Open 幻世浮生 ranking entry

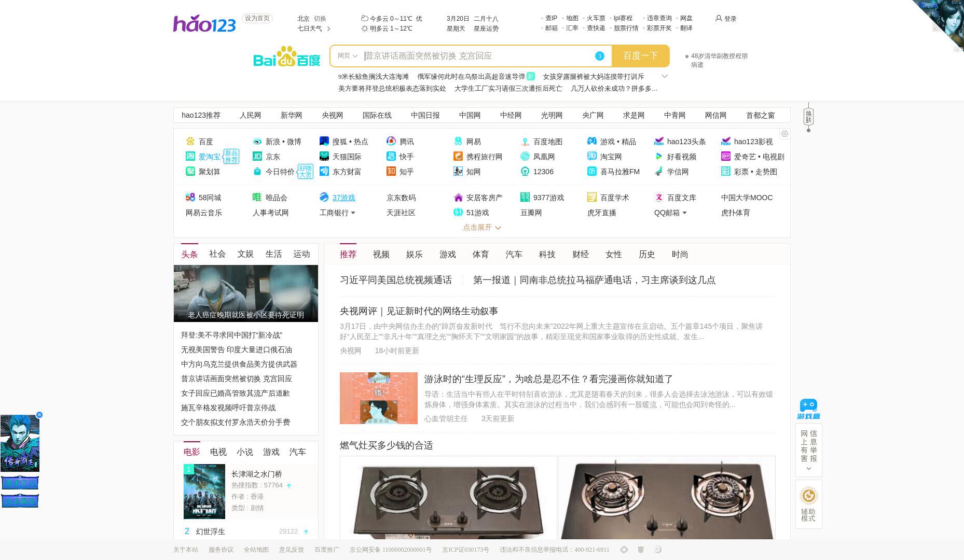tap(211, 531)
